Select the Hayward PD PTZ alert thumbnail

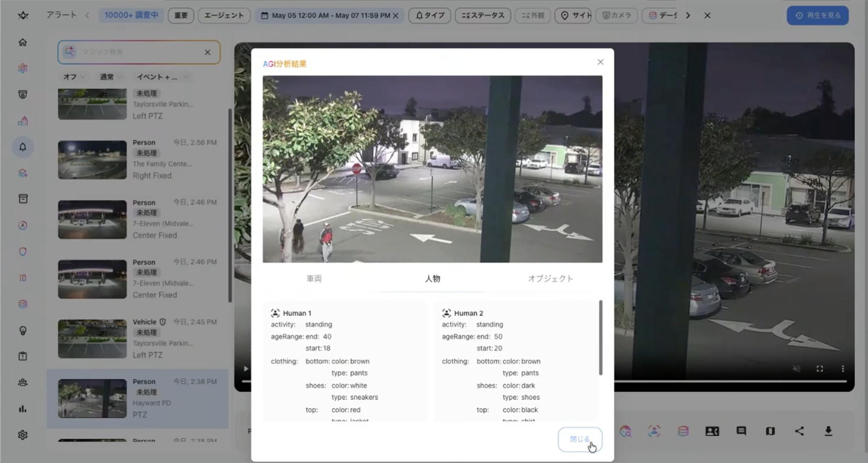pyautogui.click(x=92, y=399)
